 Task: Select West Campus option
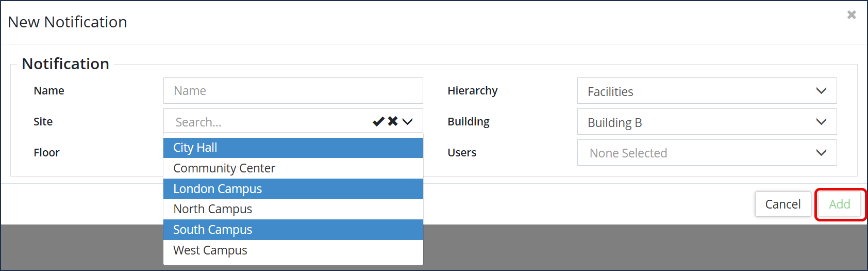point(293,250)
